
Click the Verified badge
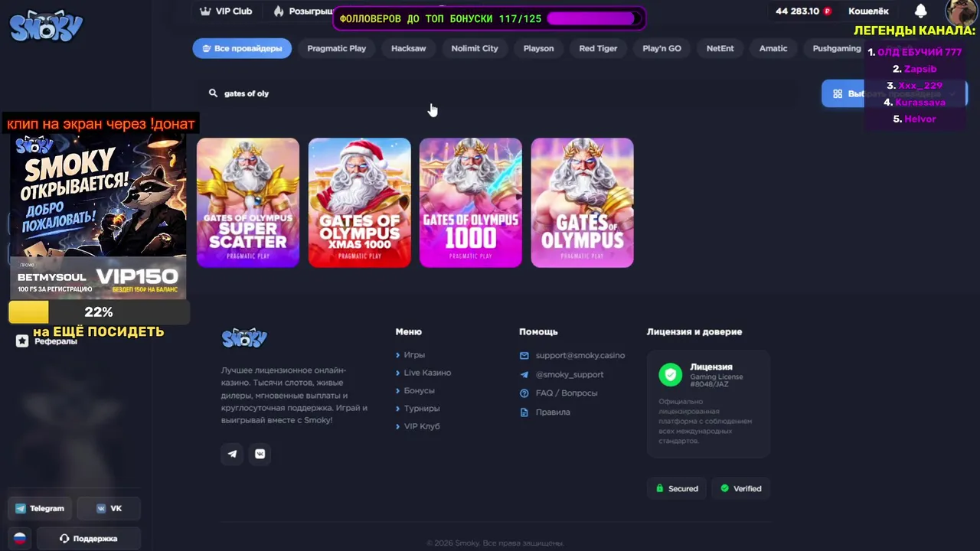[x=740, y=488]
